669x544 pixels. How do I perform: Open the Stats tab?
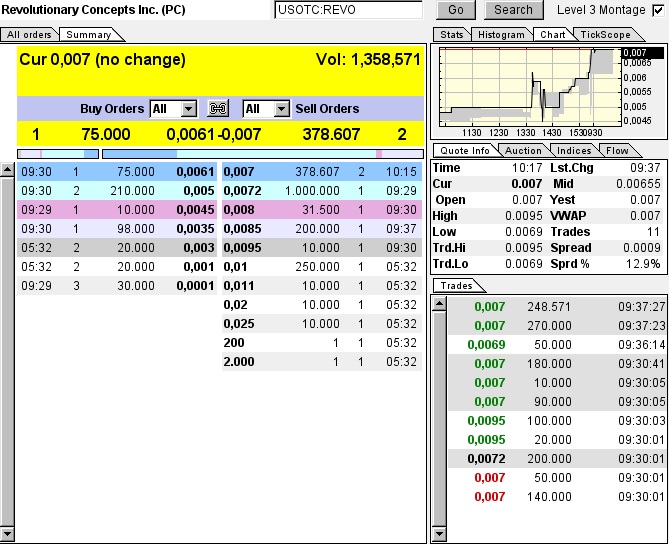tap(451, 35)
